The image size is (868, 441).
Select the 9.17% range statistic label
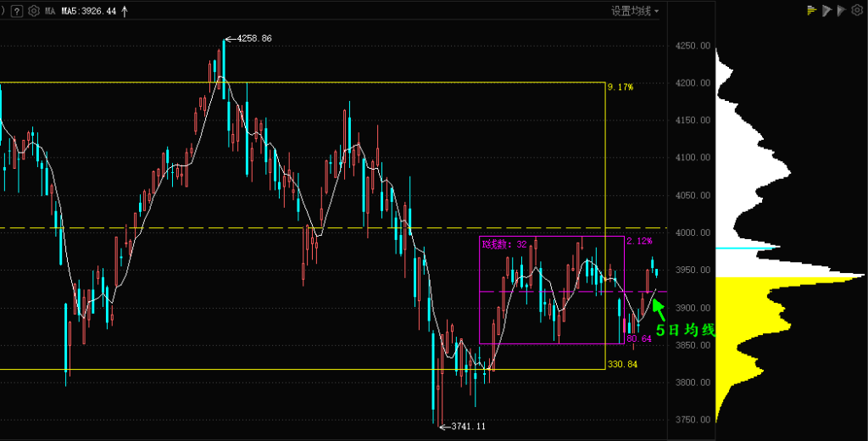620,87
